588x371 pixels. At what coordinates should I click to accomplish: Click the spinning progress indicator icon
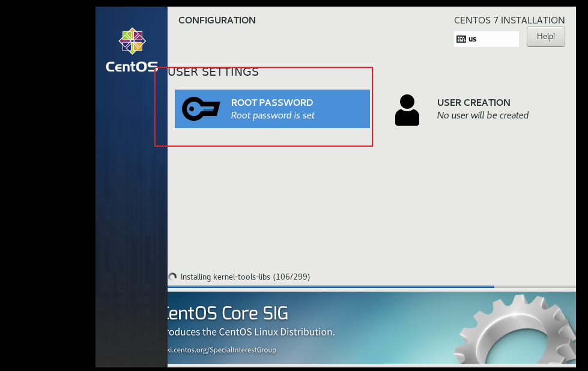[x=172, y=277]
